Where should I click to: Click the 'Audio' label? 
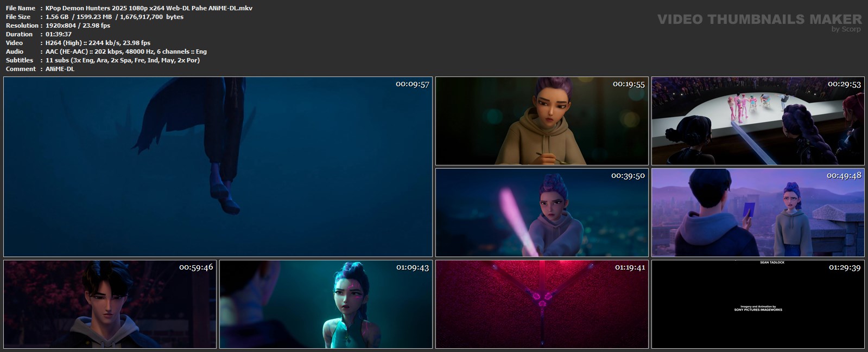point(15,52)
